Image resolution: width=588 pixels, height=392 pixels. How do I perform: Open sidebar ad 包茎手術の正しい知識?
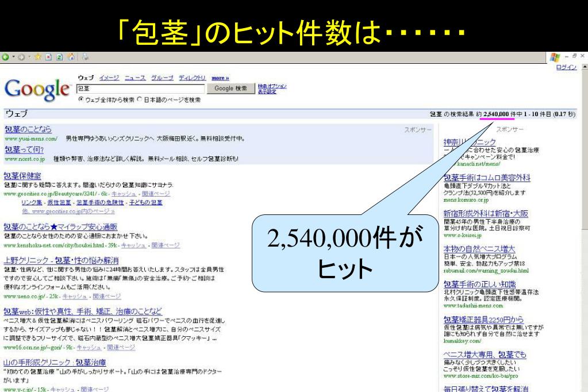coord(479,283)
